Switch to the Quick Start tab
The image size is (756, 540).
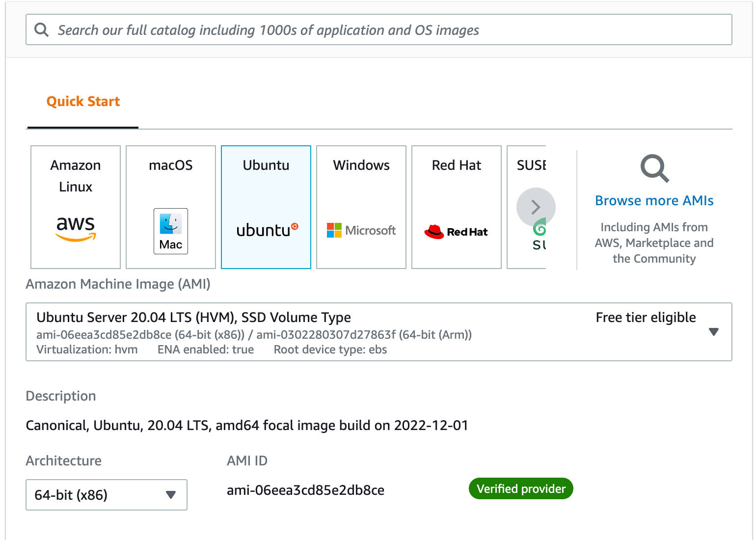[x=83, y=102]
